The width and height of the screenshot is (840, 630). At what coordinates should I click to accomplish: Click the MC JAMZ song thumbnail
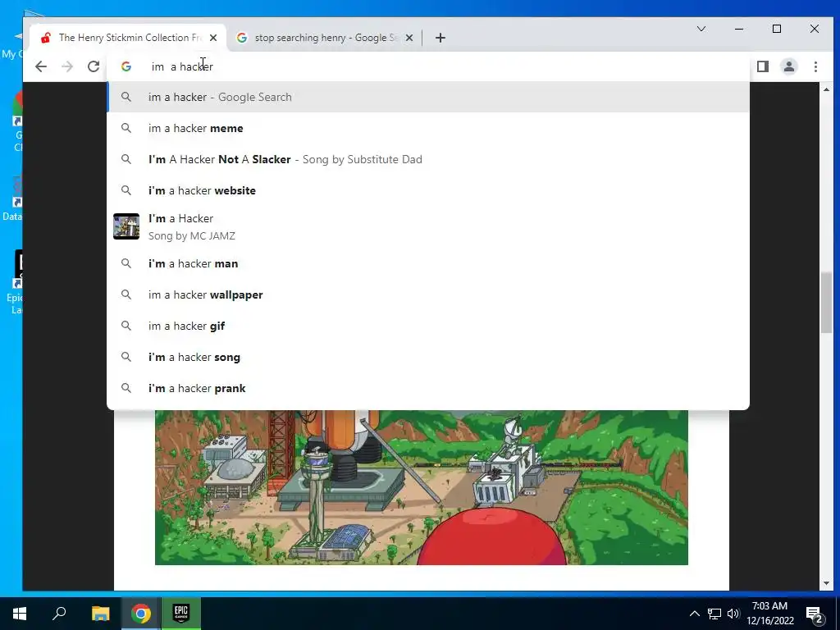[126, 226]
